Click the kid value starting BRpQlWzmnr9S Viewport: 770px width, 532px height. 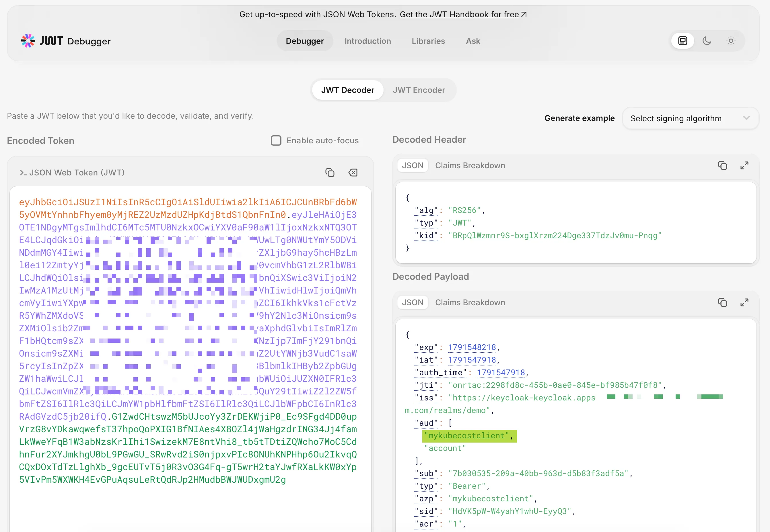555,236
